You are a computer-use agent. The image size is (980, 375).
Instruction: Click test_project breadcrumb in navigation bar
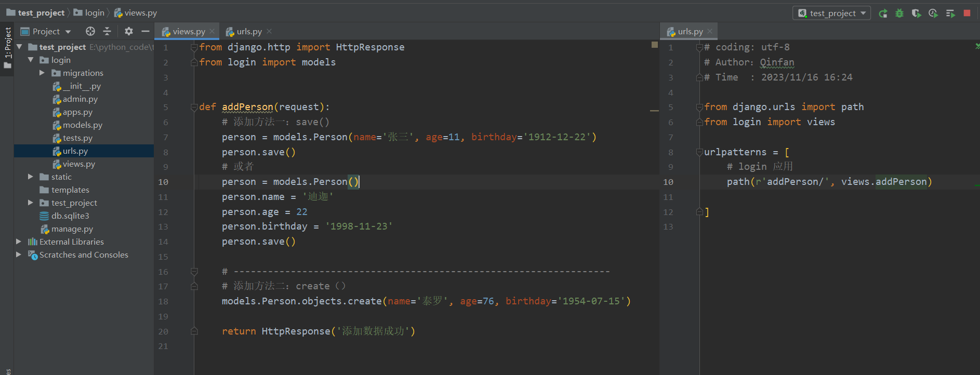point(36,13)
